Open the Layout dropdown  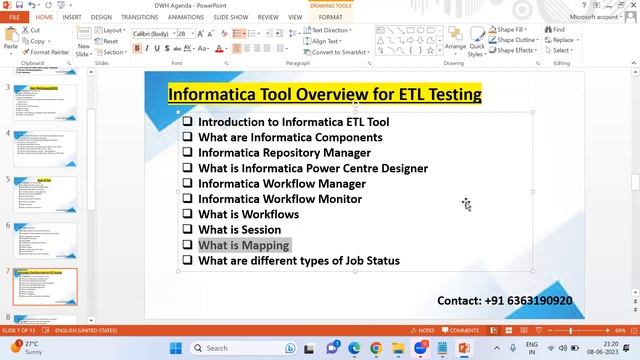pyautogui.click(x=110, y=30)
